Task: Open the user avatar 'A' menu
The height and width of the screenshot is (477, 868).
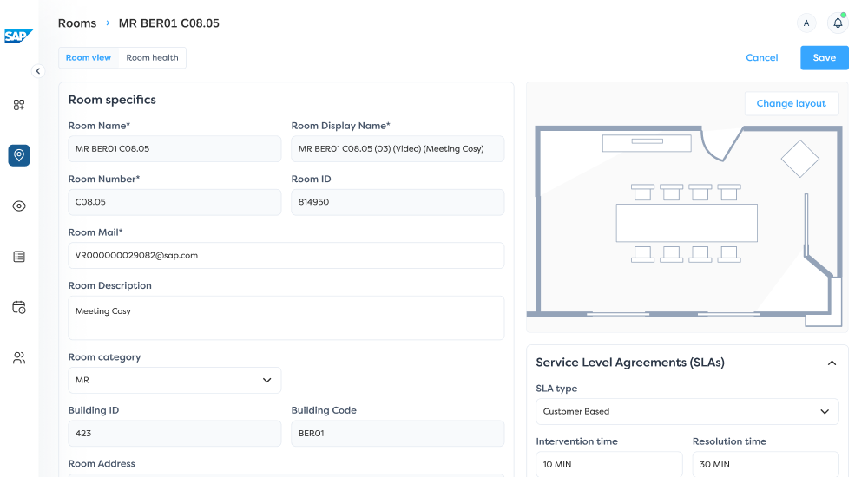Action: click(x=806, y=23)
